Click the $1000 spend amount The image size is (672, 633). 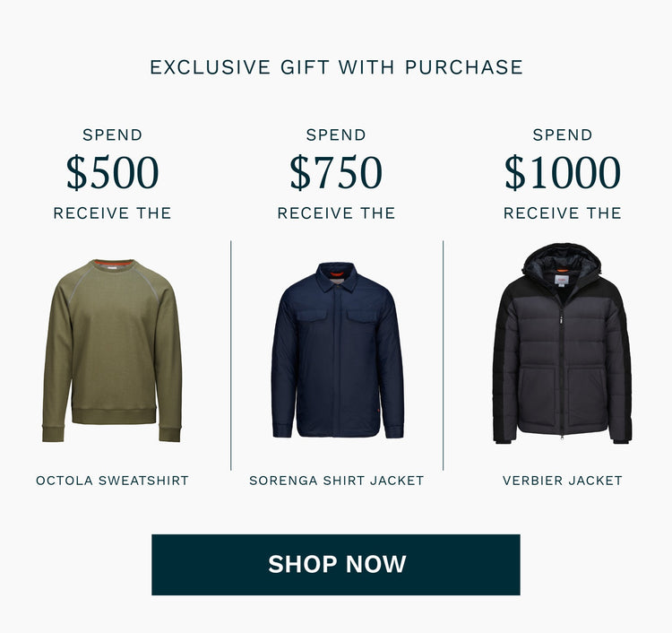point(563,172)
